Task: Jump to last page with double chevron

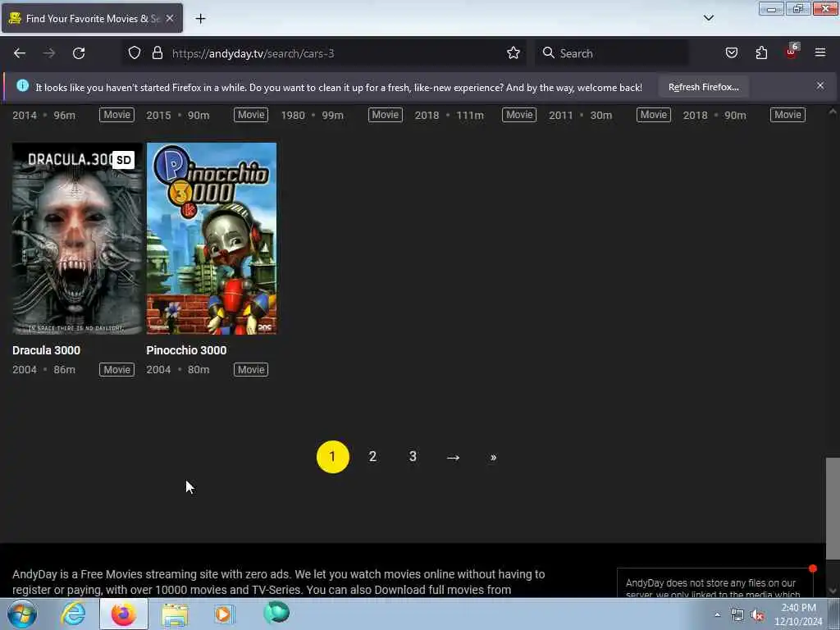Action: [493, 458]
